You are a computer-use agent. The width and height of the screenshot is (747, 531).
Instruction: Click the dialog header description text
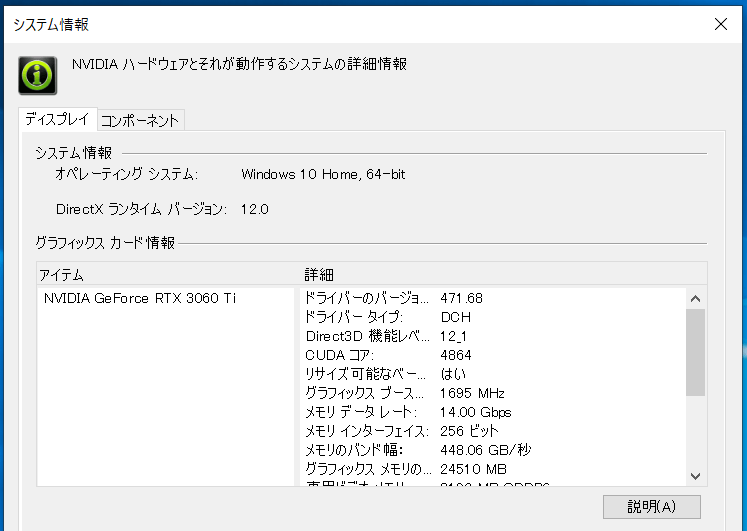pos(239,64)
